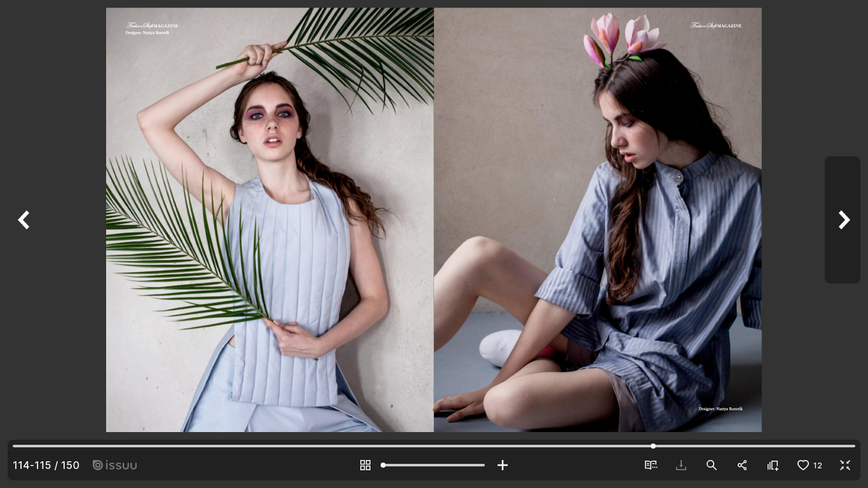Exit fullscreen mode
This screenshot has height=488, width=868.
point(845,465)
